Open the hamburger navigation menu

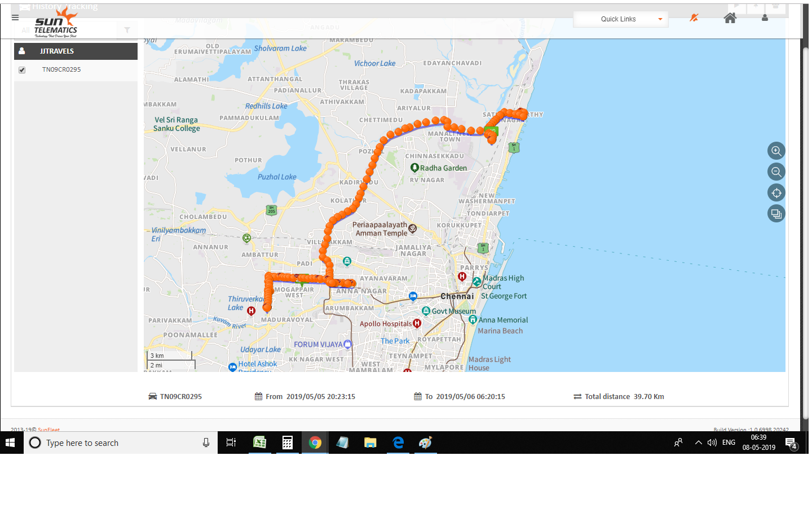click(x=15, y=17)
